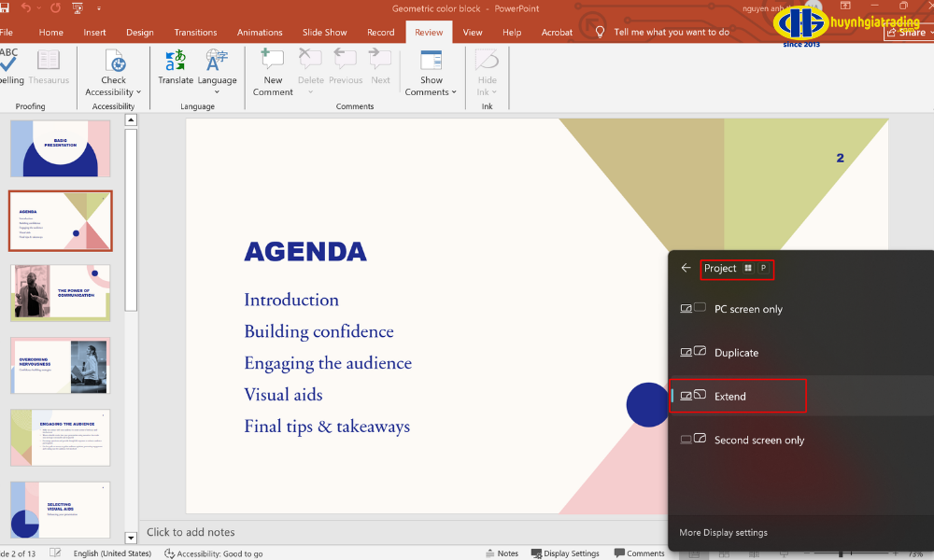Switch to the Transitions tab
Viewport: 934px width, 560px height.
195,33
